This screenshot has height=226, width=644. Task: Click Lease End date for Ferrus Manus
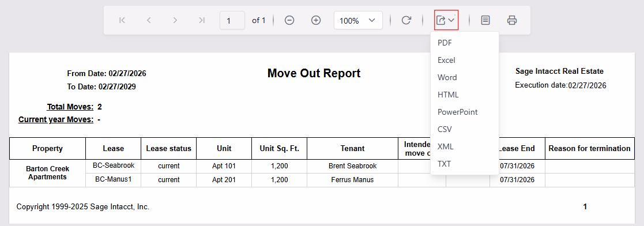518,179
